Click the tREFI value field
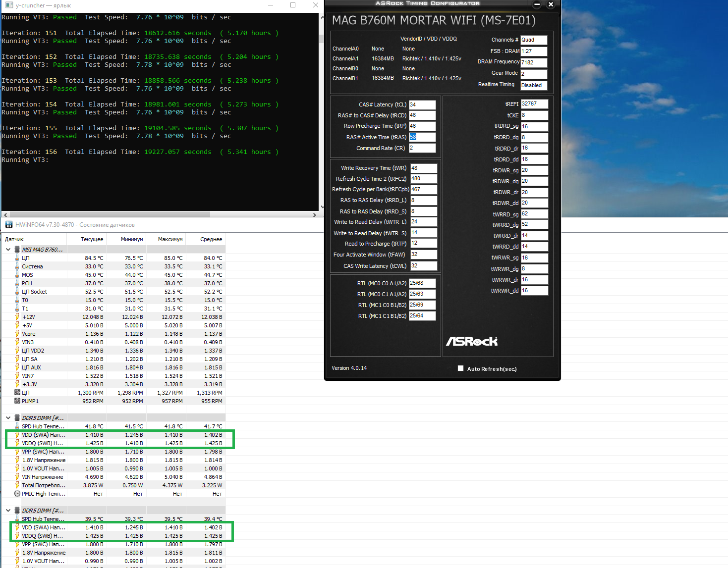The height and width of the screenshot is (568, 728). [x=535, y=104]
